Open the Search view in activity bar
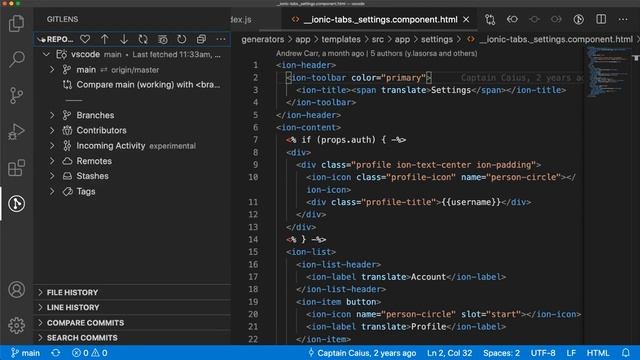This screenshot has height=360, width=640. coord(16,59)
